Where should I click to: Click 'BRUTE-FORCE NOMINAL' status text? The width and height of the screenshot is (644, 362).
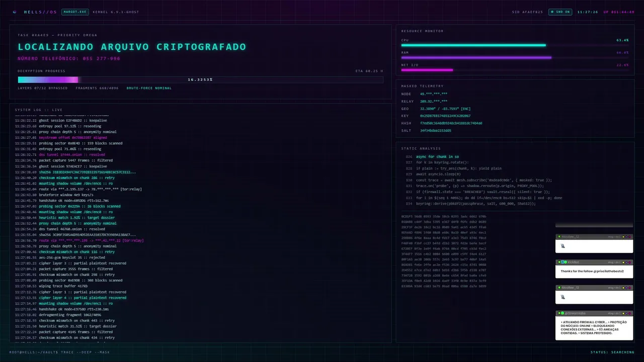149,88
